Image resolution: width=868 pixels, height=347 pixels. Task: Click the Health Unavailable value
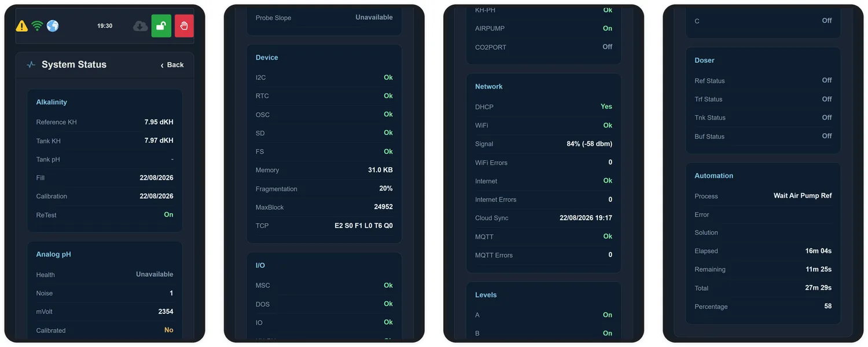[x=155, y=275]
